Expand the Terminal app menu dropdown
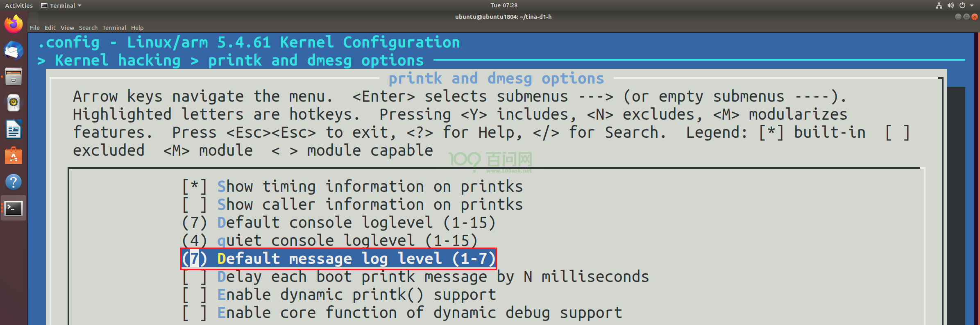The height and width of the screenshot is (325, 980). point(61,6)
